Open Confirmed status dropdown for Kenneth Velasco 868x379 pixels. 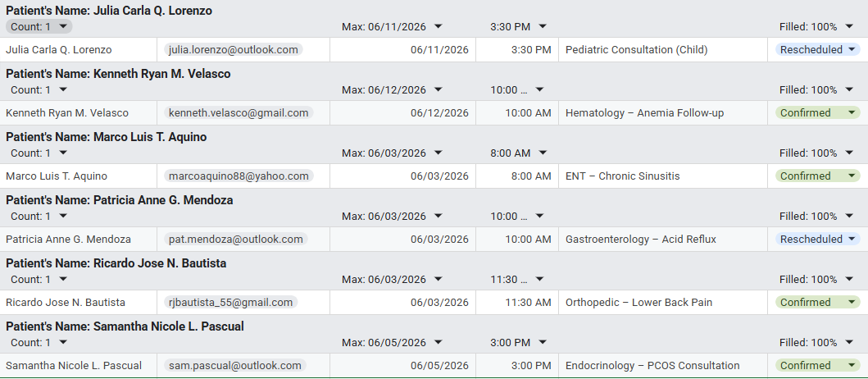click(x=818, y=113)
